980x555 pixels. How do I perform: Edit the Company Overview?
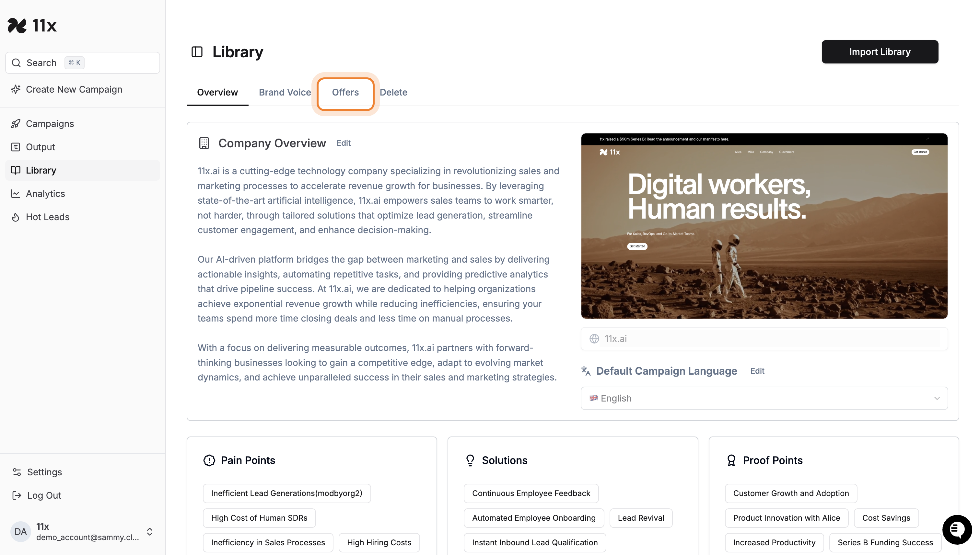(343, 143)
